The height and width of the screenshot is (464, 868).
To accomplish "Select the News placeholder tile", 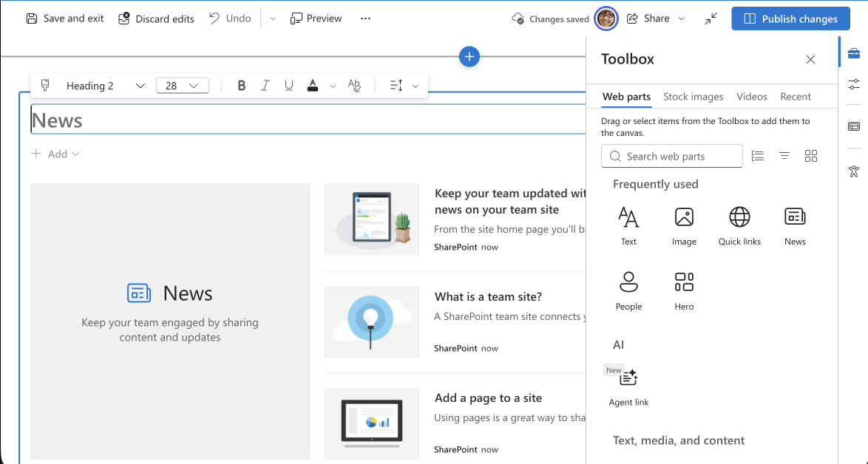I will [170, 321].
